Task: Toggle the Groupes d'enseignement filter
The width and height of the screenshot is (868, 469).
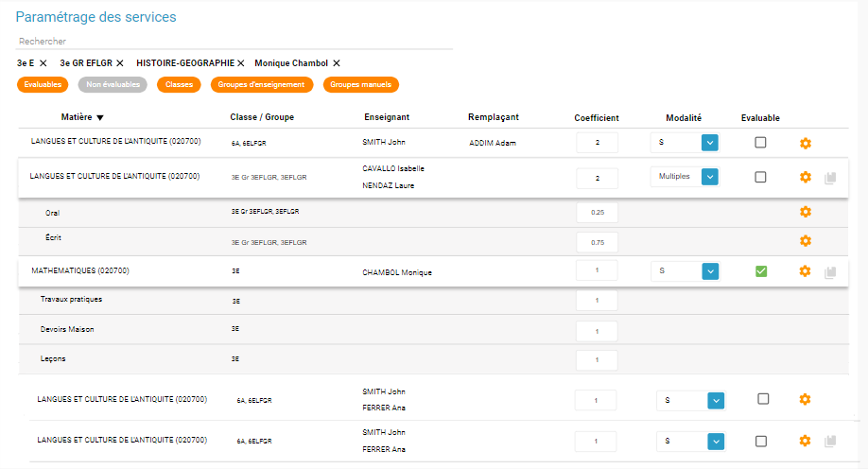Action: 261,85
